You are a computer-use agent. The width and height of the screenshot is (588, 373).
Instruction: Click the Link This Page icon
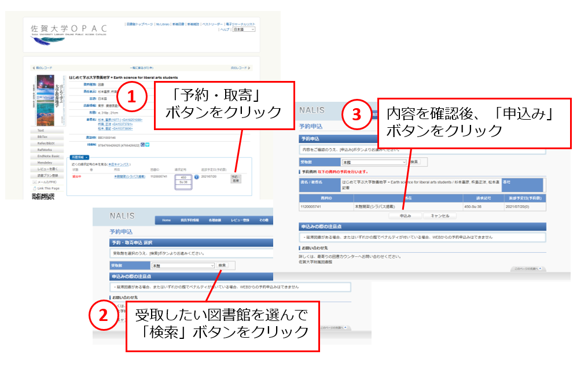click(x=34, y=189)
